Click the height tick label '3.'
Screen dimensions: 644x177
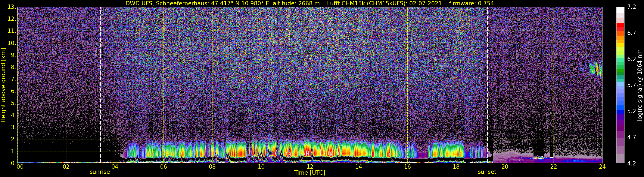coord(13,127)
